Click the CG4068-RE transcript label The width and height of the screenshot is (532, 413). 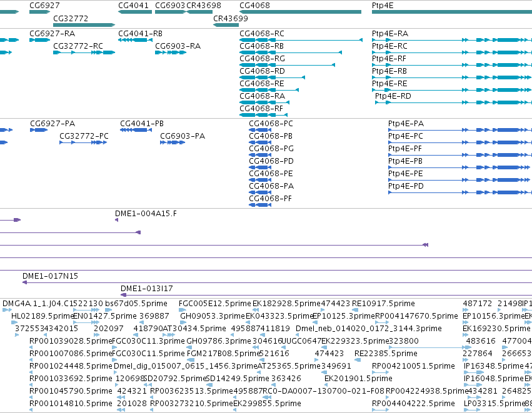click(261, 84)
